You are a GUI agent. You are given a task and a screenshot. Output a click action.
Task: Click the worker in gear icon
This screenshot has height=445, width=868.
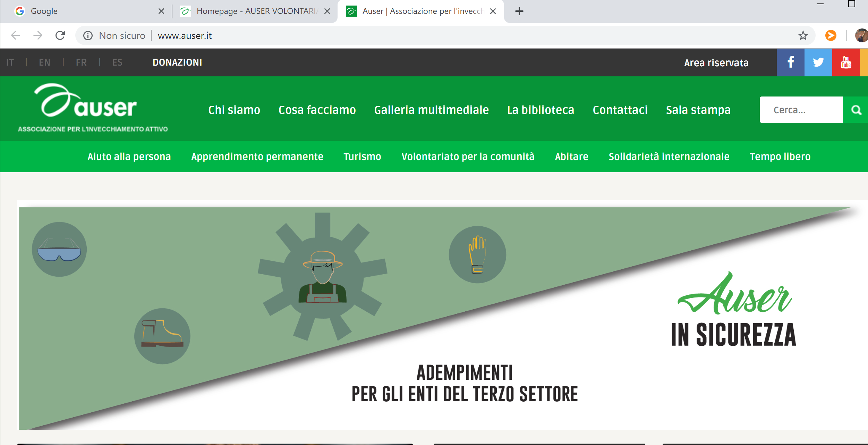(322, 276)
